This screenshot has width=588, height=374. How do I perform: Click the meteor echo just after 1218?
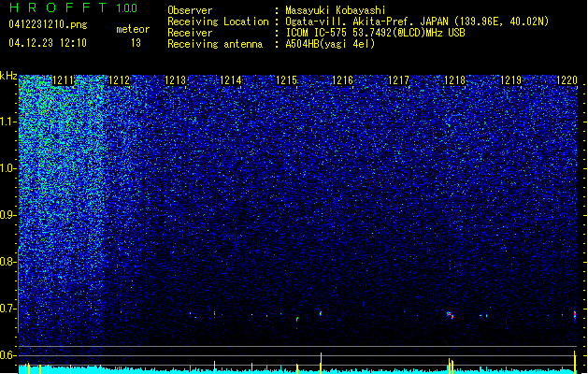450,315
